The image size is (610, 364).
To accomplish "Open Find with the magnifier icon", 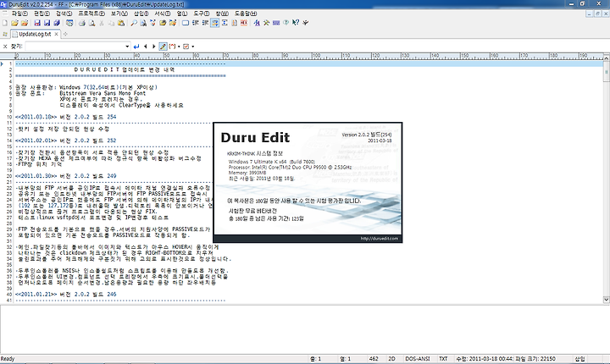I will pyautogui.click(x=134, y=23).
